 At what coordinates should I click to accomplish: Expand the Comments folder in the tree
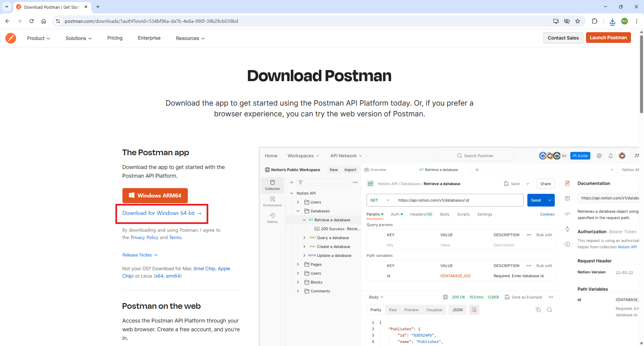point(298,291)
